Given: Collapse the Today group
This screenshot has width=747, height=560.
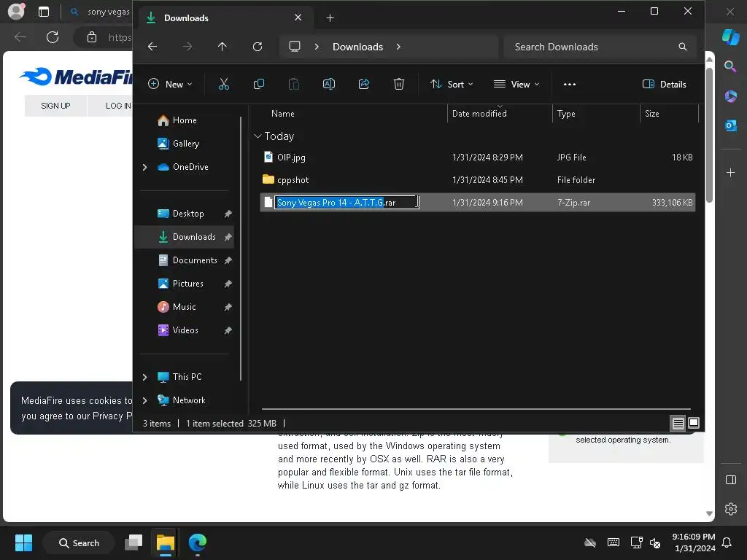Looking at the screenshot, I should (x=258, y=136).
